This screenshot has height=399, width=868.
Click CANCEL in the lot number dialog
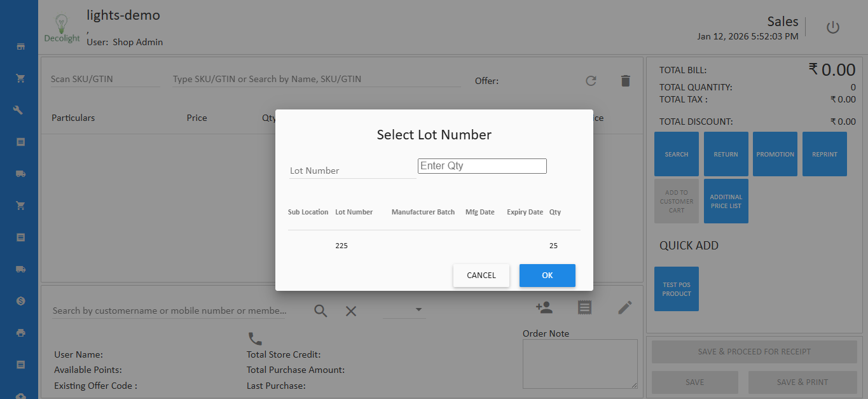[x=481, y=275]
